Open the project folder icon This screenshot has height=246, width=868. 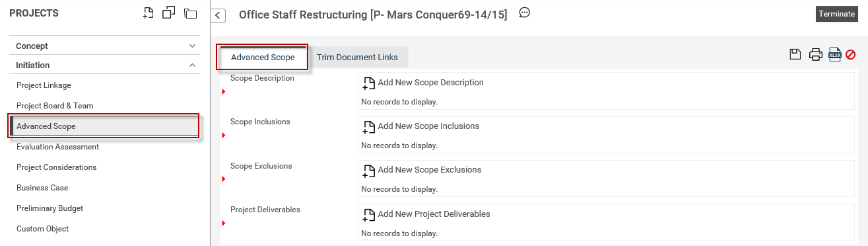191,13
